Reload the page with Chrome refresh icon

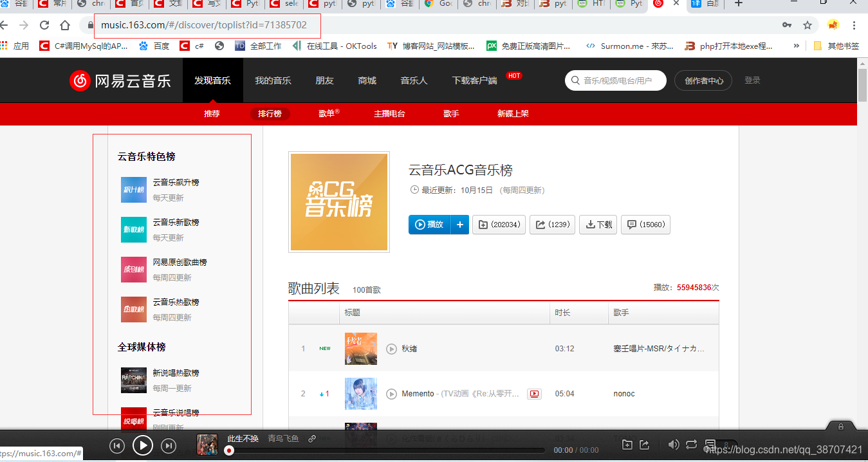click(x=44, y=25)
